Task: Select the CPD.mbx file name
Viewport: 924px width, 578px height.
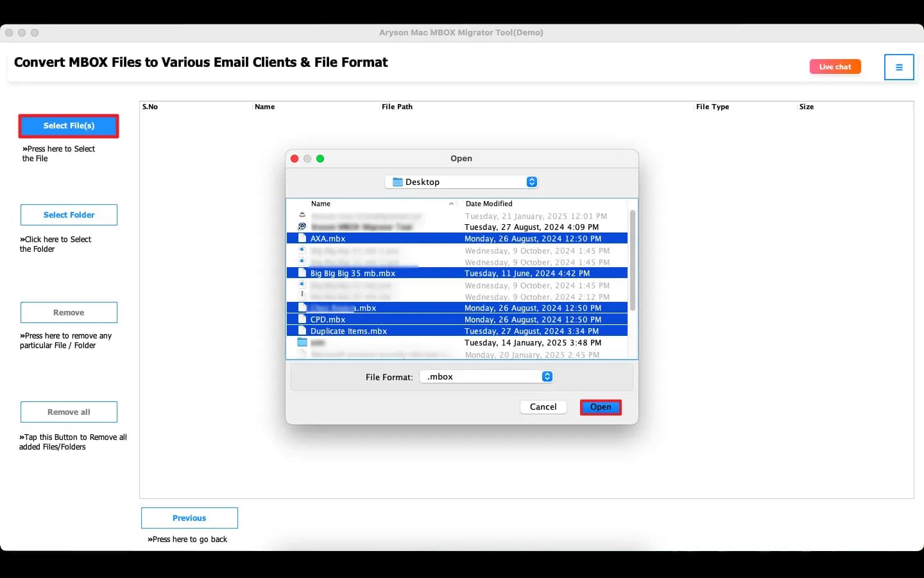Action: [x=327, y=319]
